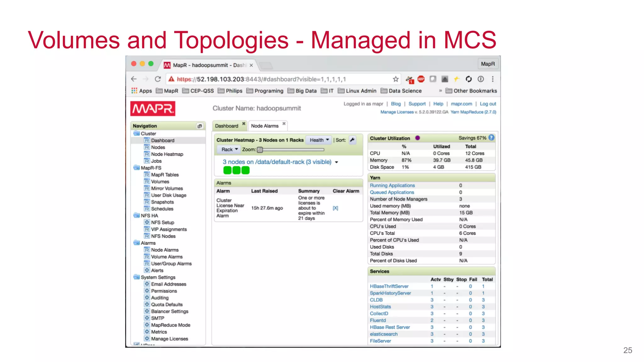Close the Node Alarms tab with its x
644x362 pixels.
[284, 123]
